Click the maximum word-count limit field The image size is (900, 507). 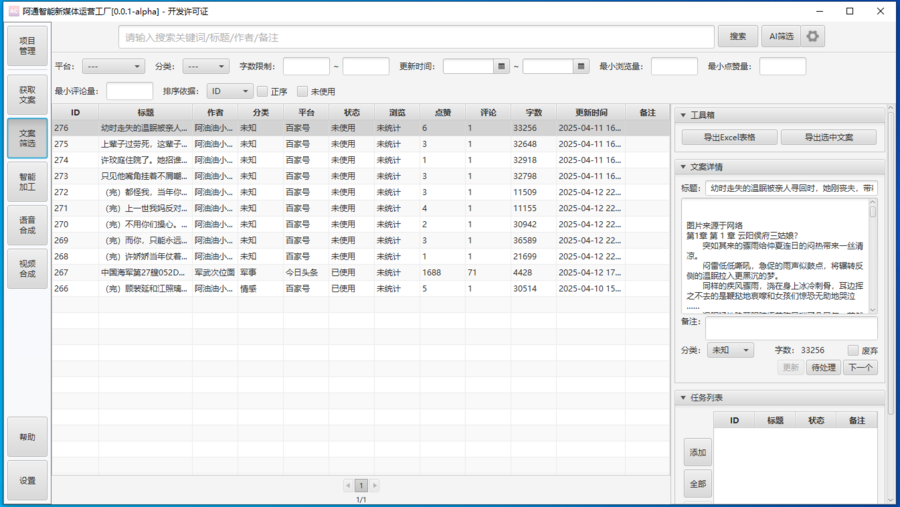[x=366, y=67]
